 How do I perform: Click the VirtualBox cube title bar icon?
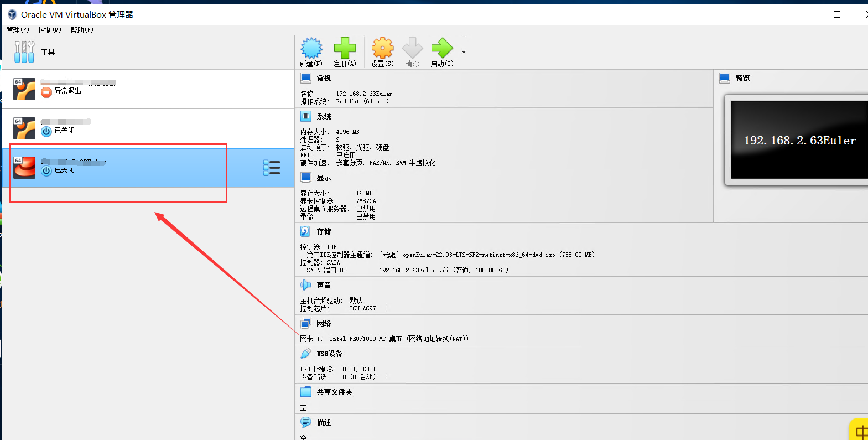pos(12,14)
